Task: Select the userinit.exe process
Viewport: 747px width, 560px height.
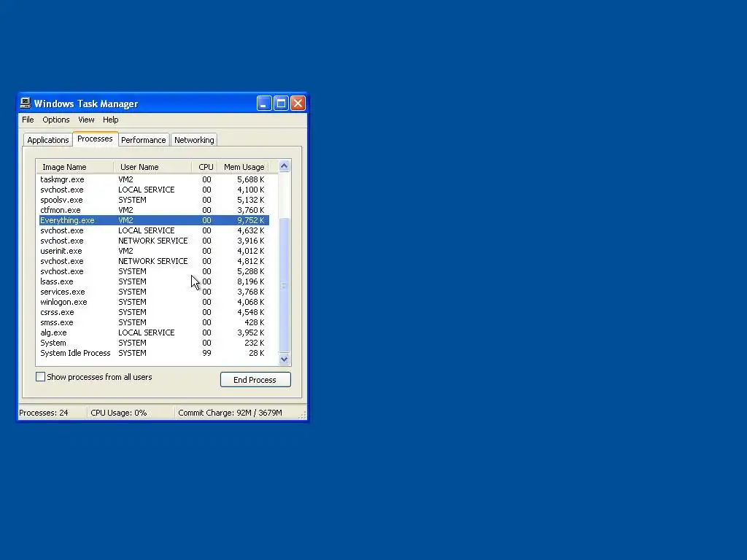Action: click(x=154, y=251)
